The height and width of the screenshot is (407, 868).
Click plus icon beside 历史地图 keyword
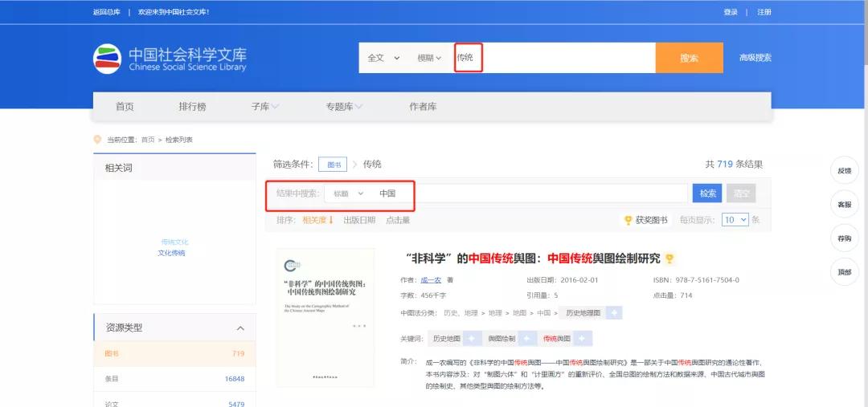(x=473, y=339)
